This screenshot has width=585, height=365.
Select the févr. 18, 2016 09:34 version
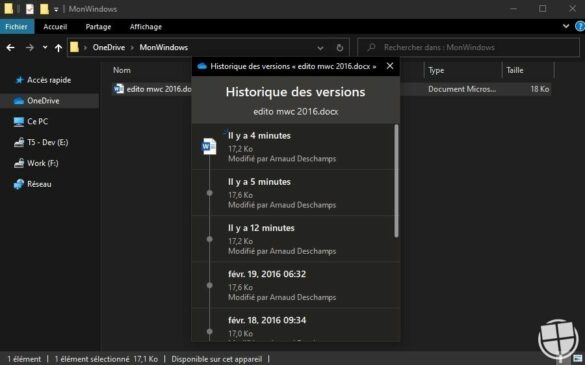click(293, 325)
